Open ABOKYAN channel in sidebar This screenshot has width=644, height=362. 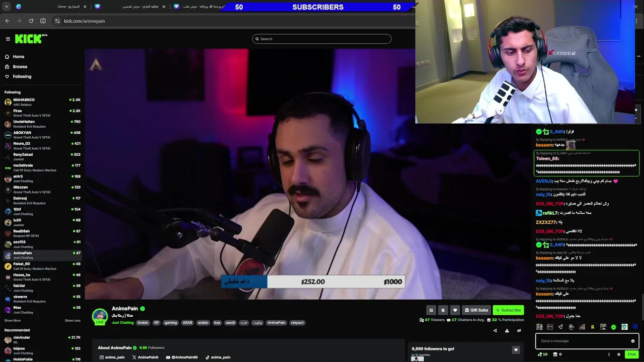pos(41,135)
